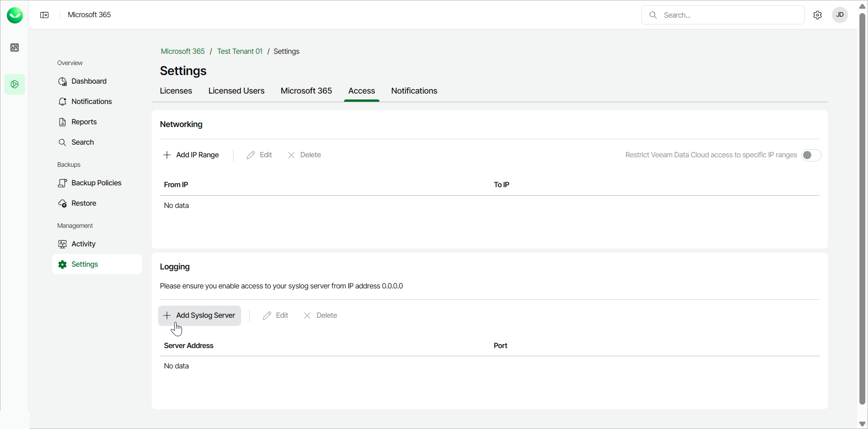Switch to the Licensed Users tab
Screen dimensions: 868x429
click(x=236, y=91)
